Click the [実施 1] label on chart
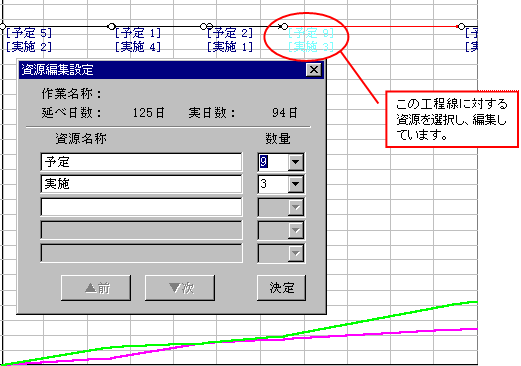The height and width of the screenshot is (366, 521). pyautogui.click(x=230, y=47)
